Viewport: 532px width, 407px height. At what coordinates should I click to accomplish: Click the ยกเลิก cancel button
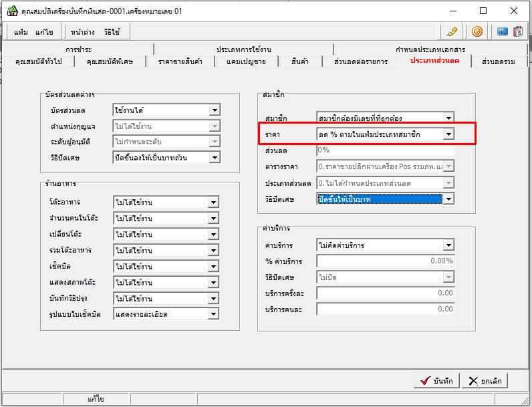(485, 381)
